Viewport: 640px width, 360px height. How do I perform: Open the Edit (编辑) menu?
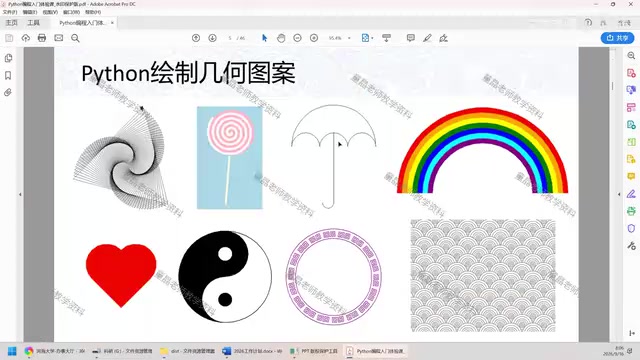coord(30,12)
